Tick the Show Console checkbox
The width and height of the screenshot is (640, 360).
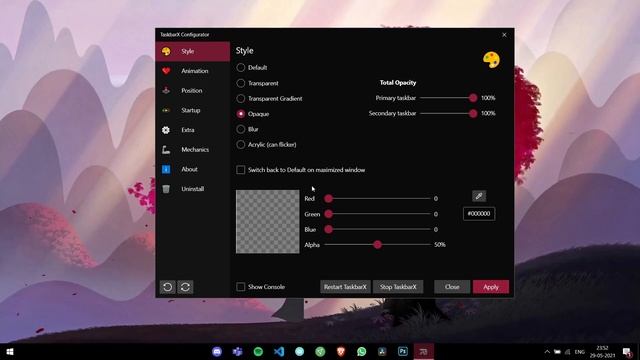tap(241, 287)
